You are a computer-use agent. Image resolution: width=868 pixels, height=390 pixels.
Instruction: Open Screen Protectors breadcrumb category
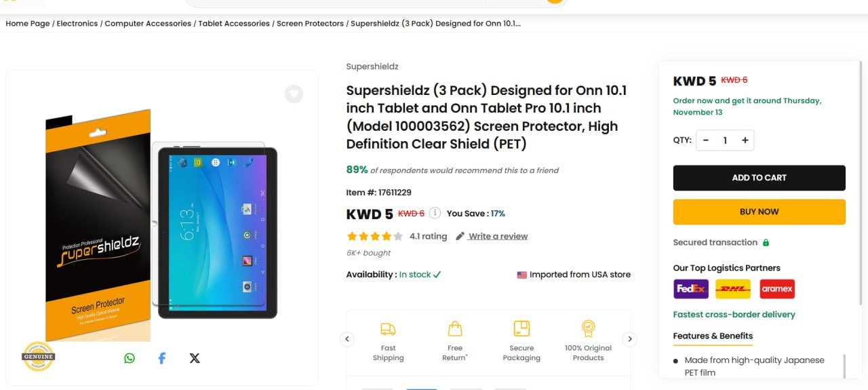(310, 23)
